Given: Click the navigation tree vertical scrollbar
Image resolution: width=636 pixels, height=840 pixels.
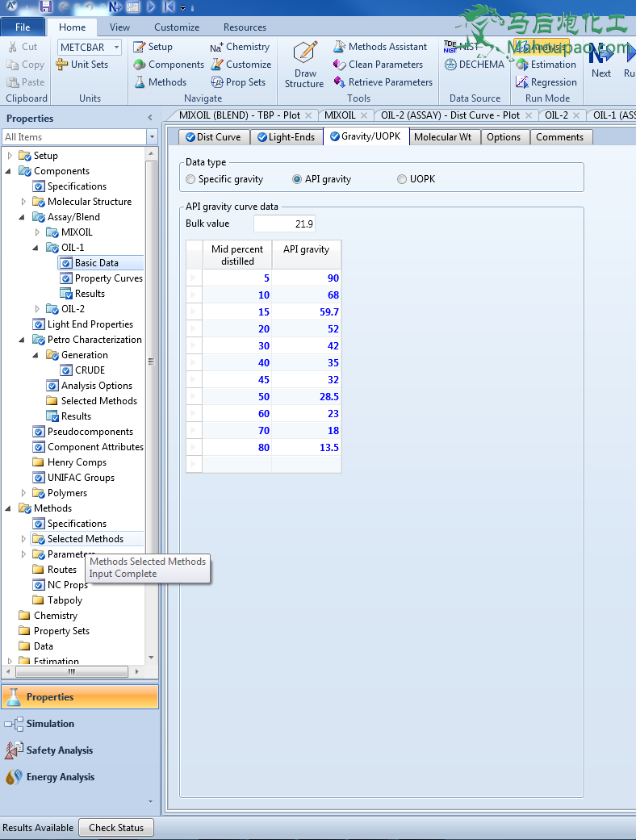Looking at the screenshot, I should tap(151, 361).
